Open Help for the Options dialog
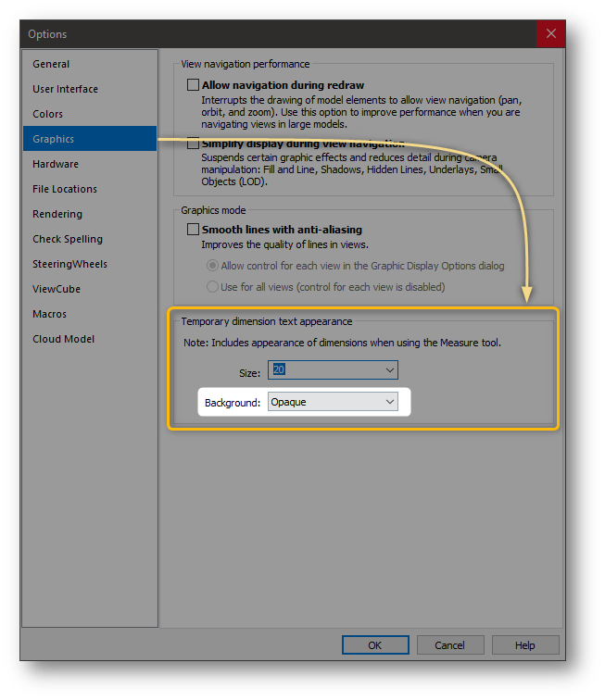This screenshot has height=700, width=605. pos(525,645)
